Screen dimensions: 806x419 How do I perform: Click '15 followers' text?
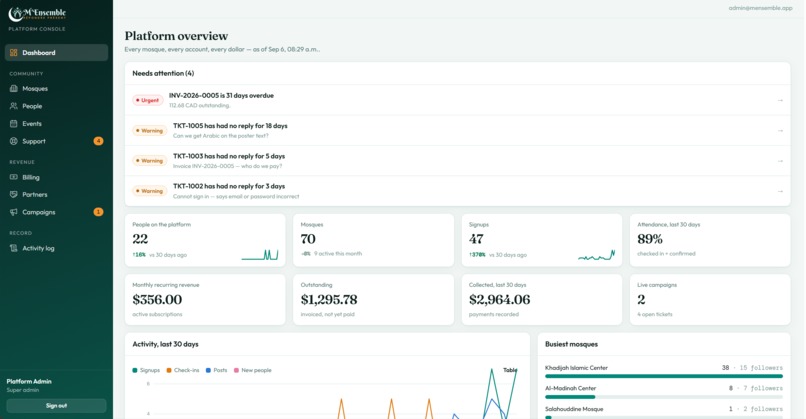[x=761, y=368]
